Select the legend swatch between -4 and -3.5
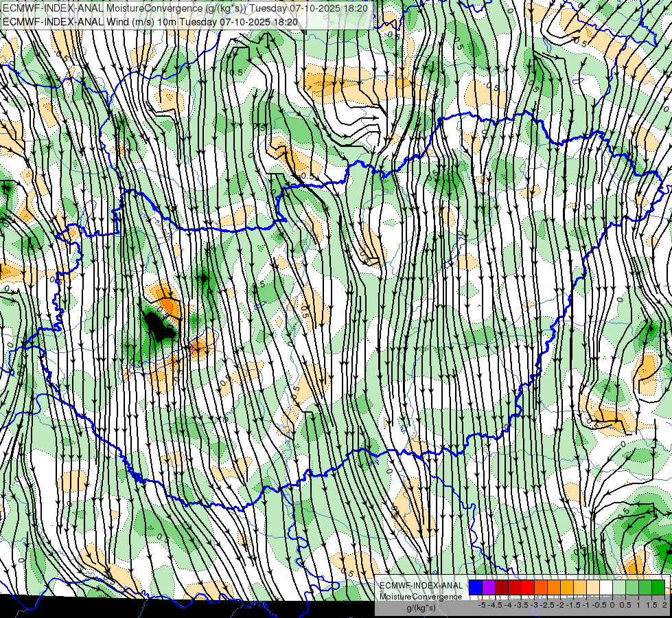 [515, 587]
